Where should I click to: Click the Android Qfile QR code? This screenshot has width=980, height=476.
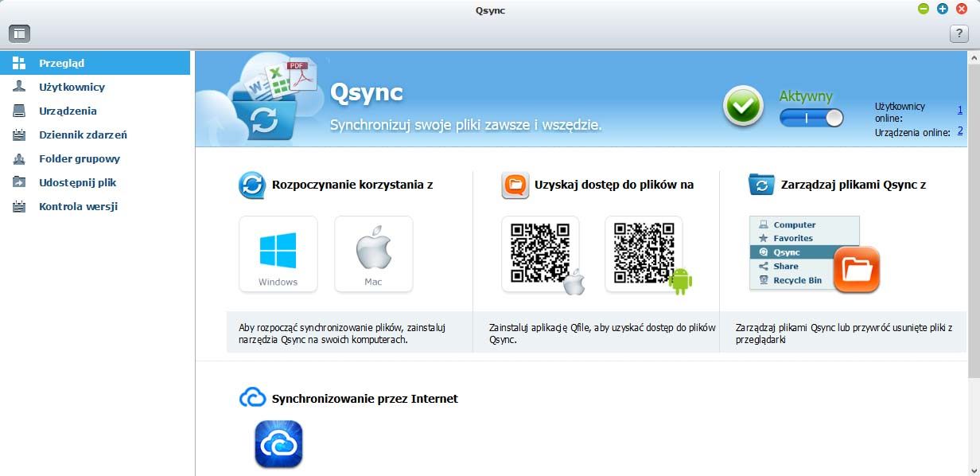coord(644,254)
